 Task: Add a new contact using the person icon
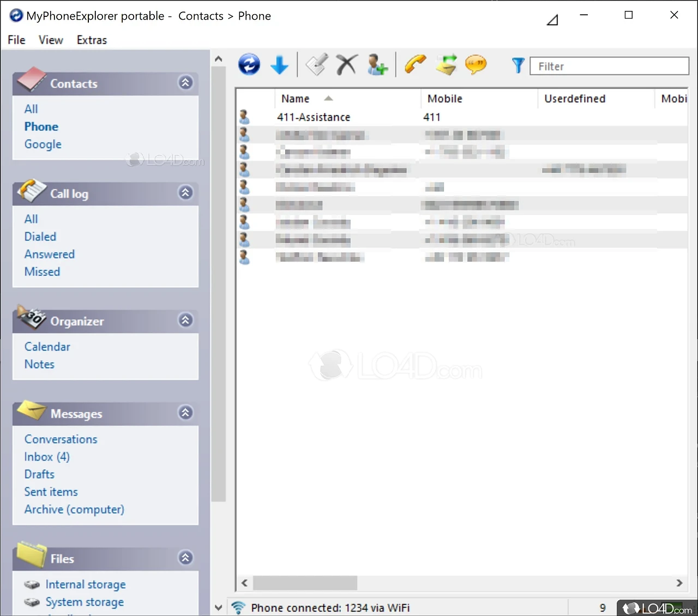coord(377,64)
